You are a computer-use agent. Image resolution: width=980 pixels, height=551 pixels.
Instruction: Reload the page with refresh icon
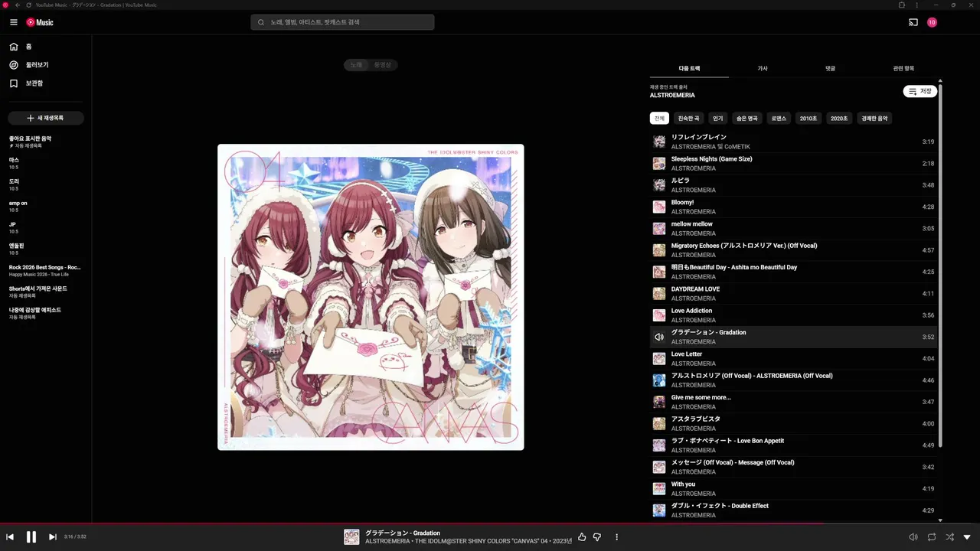click(28, 5)
